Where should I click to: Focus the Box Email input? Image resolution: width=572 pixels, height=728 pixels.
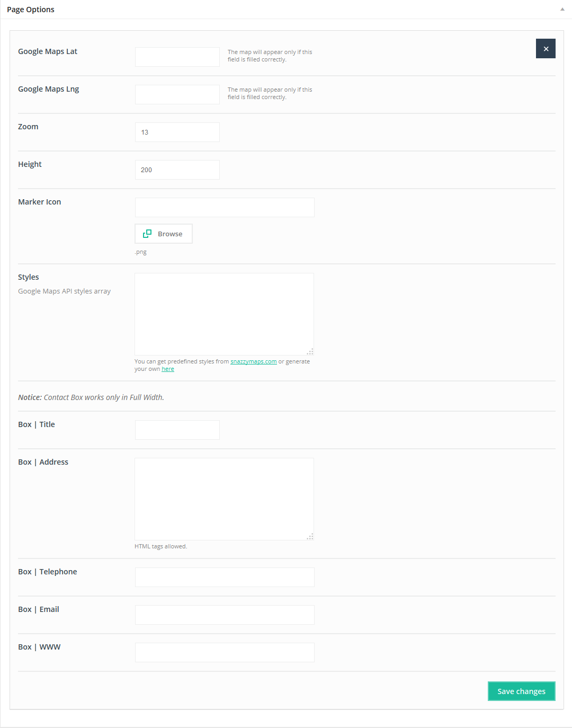click(225, 615)
